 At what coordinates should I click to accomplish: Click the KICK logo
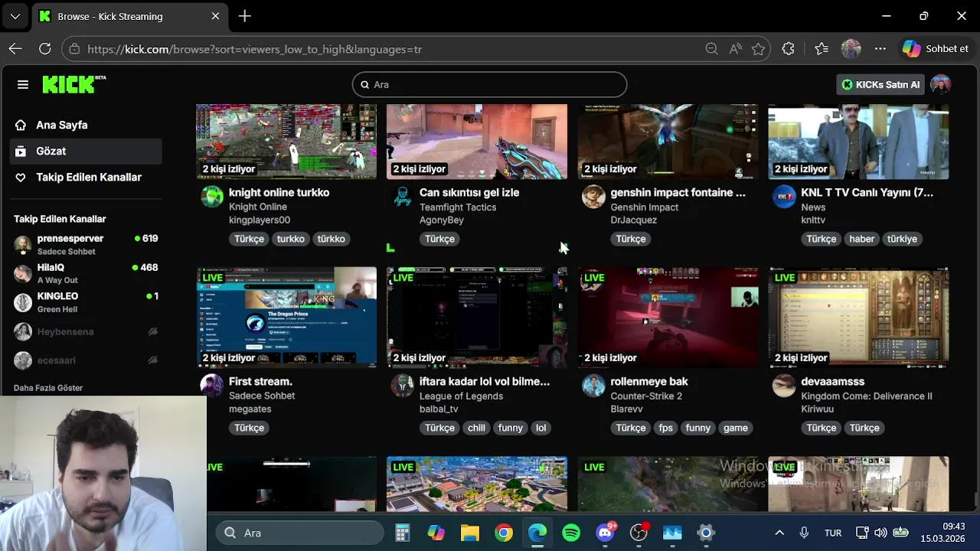[73, 84]
